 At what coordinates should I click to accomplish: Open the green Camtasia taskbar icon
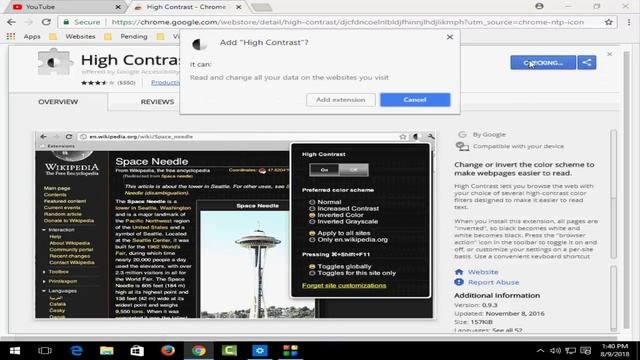coord(229,351)
